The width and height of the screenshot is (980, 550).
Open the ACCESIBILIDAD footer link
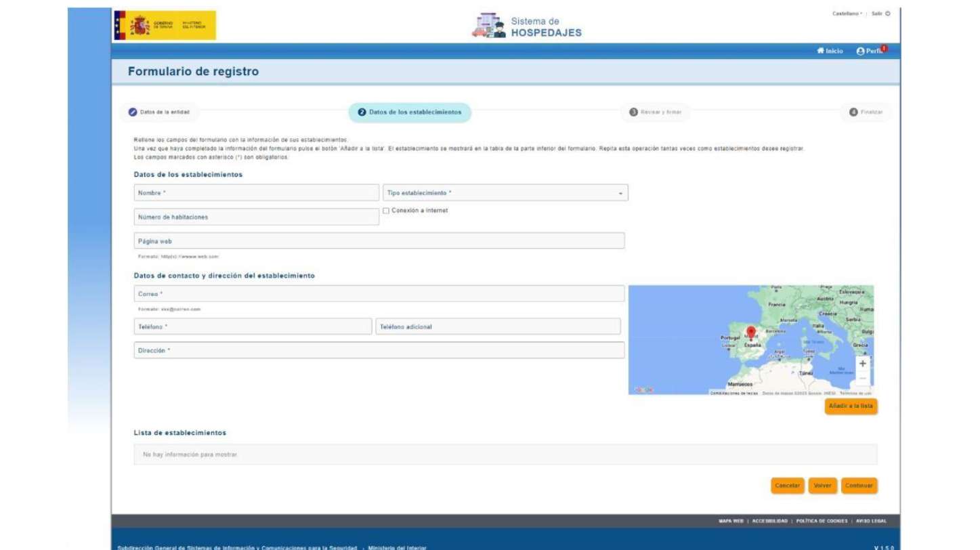pyautogui.click(x=770, y=522)
